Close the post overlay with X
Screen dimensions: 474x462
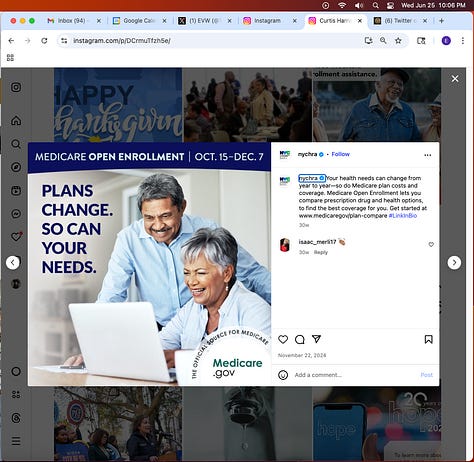pyautogui.click(x=455, y=79)
